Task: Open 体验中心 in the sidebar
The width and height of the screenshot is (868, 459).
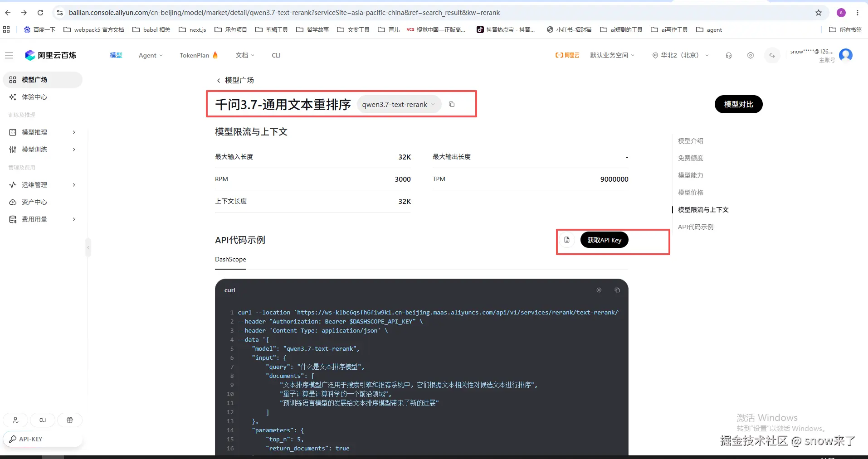Action: [x=43, y=97]
